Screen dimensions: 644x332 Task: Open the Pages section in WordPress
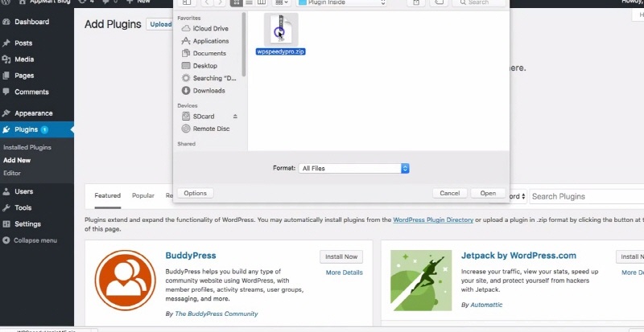(24, 76)
